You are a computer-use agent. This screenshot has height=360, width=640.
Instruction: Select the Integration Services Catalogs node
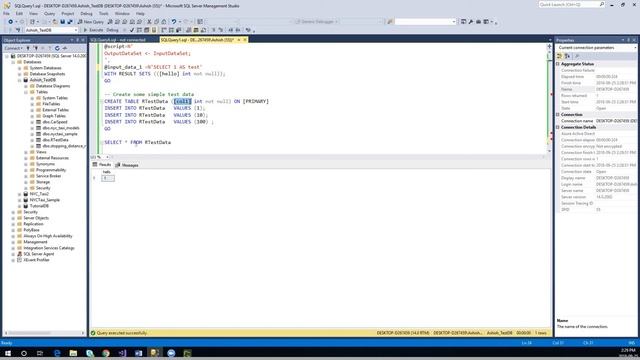(49, 248)
